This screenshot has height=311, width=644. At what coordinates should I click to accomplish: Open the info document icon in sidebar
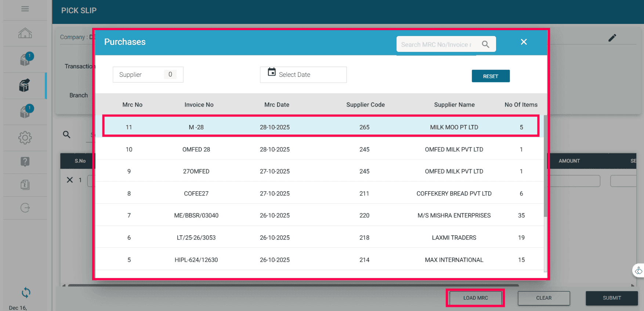point(25,185)
